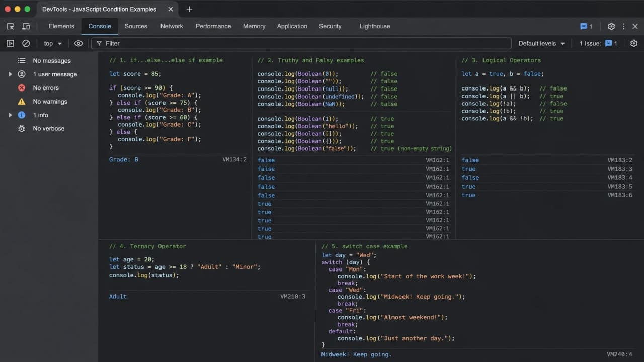Create live expression with the eye icon
Viewport: 644px width, 362px height.
[78, 43]
